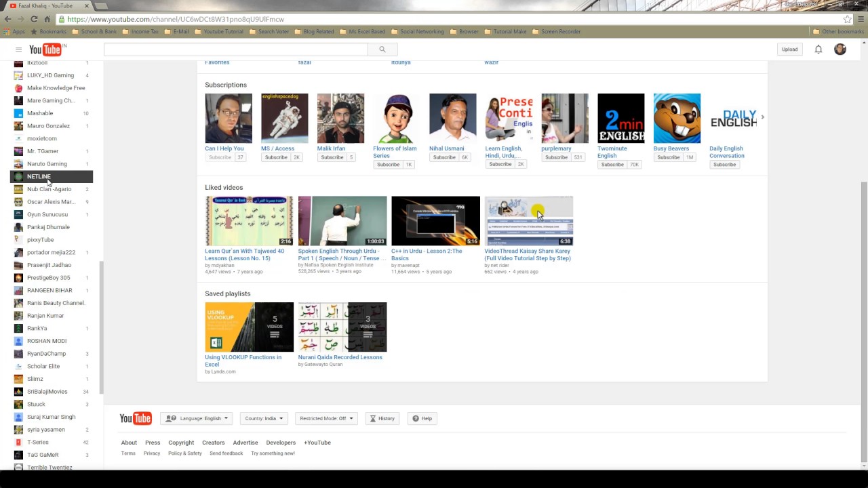Open Flowers of Islam Series channel link
The width and height of the screenshot is (868, 488).
point(395,152)
